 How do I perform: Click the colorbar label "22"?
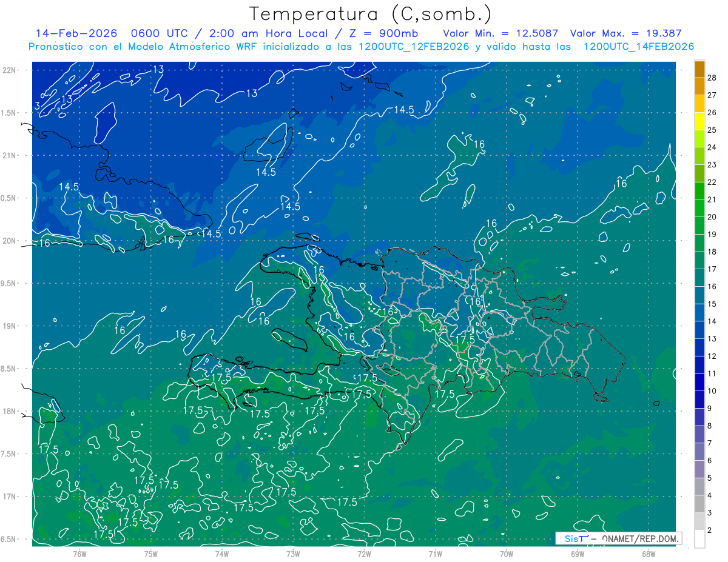tap(712, 182)
